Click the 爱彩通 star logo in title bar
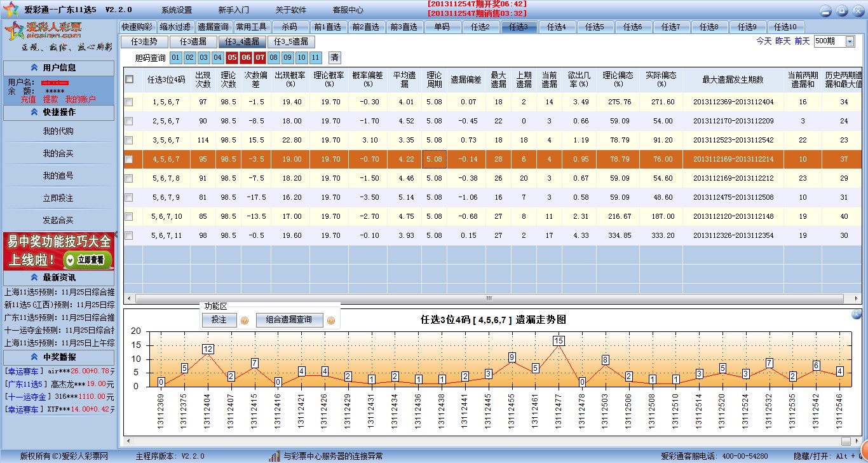Image resolution: width=868 pixels, height=463 pixels. click(11, 10)
